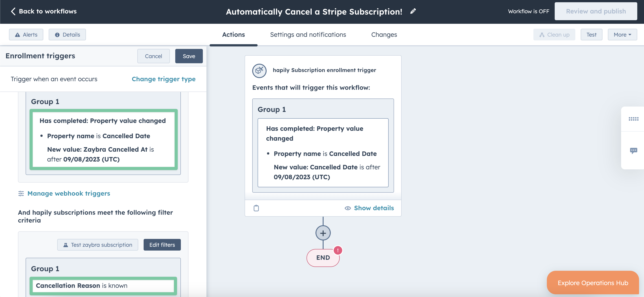Click the red alert badge on END

338,250
